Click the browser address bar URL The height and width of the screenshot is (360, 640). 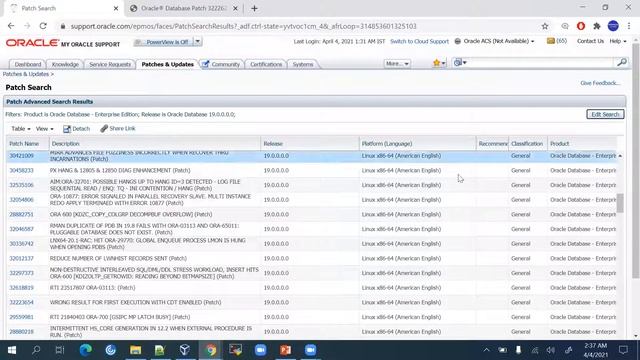(243, 26)
